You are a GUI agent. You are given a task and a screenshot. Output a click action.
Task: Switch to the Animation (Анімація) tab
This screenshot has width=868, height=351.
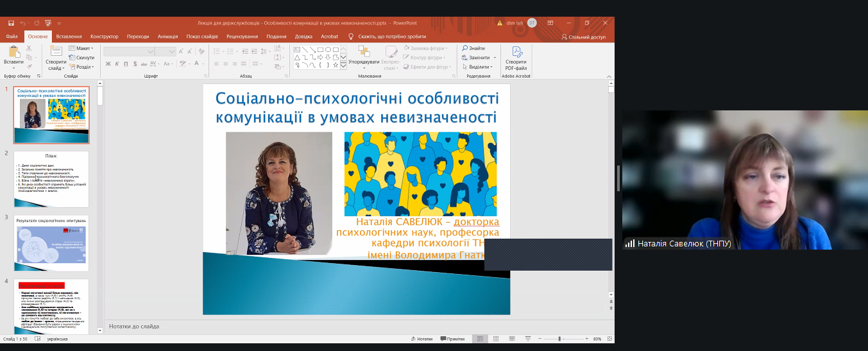167,37
